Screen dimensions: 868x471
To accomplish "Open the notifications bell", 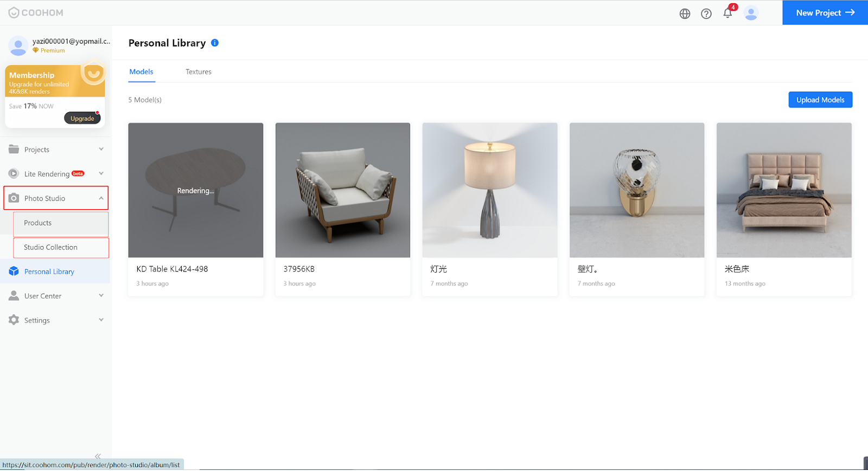I will coord(727,13).
